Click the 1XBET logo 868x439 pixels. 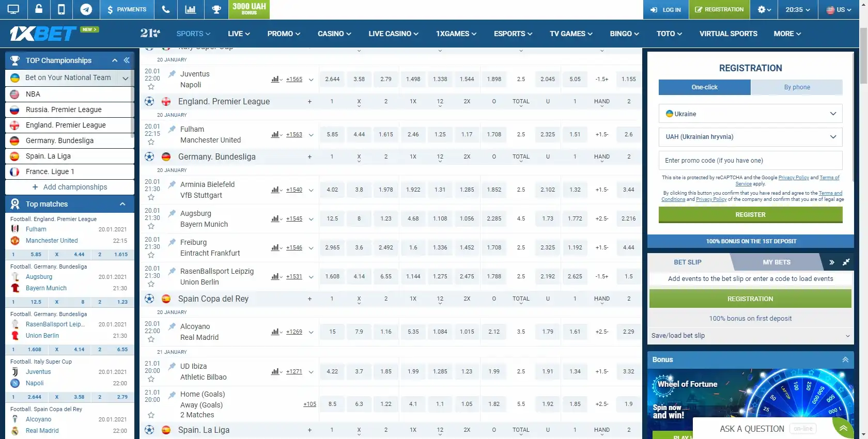(43, 34)
